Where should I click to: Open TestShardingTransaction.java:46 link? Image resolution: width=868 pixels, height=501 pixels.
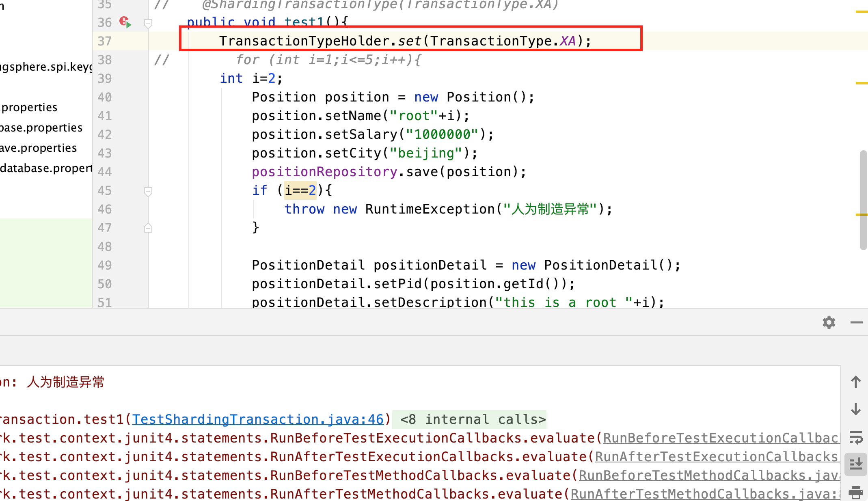(258, 419)
